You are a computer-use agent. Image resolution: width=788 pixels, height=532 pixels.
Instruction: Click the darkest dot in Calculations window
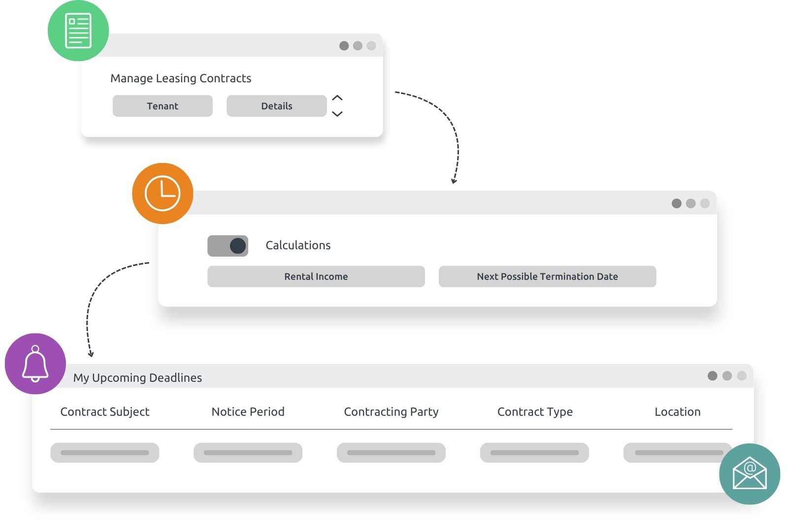point(676,203)
